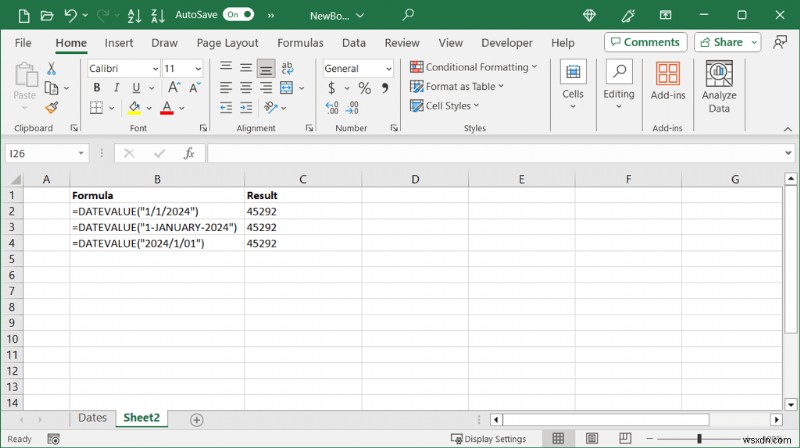Click the Percent Style icon
Screen dimensions: 800x448
click(364, 88)
